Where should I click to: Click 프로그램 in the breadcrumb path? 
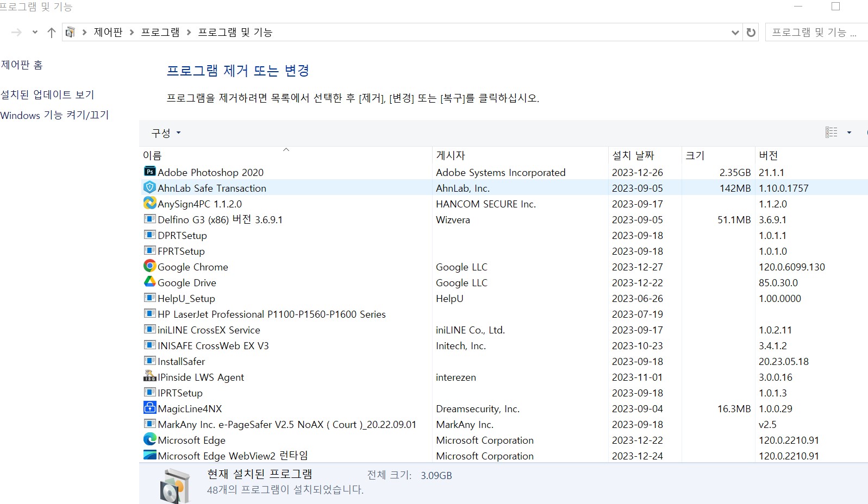coord(160,33)
